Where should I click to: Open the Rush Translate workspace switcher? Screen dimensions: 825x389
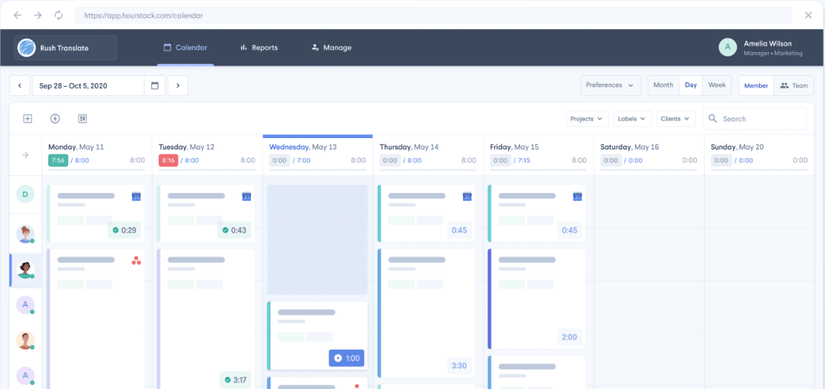point(66,48)
